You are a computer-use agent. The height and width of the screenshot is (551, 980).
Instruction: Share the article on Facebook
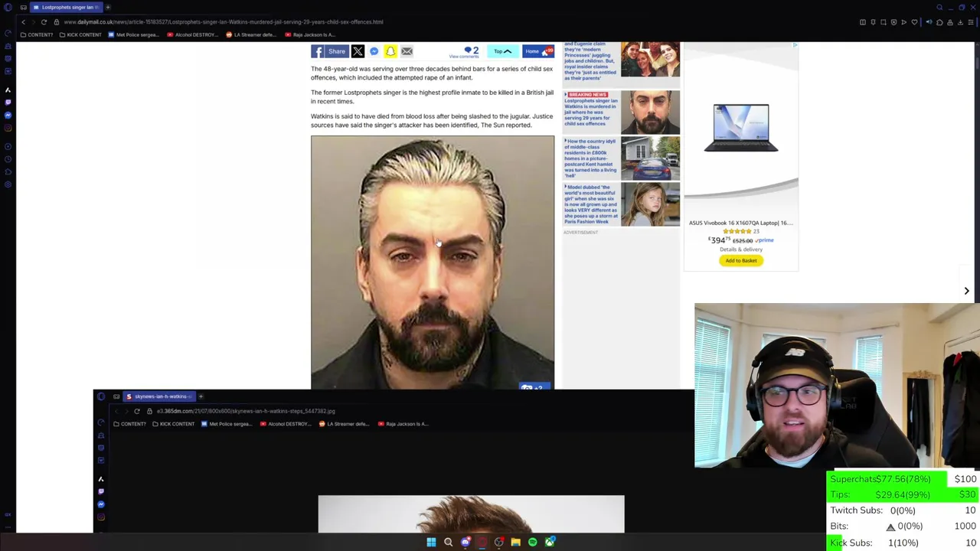pos(328,51)
